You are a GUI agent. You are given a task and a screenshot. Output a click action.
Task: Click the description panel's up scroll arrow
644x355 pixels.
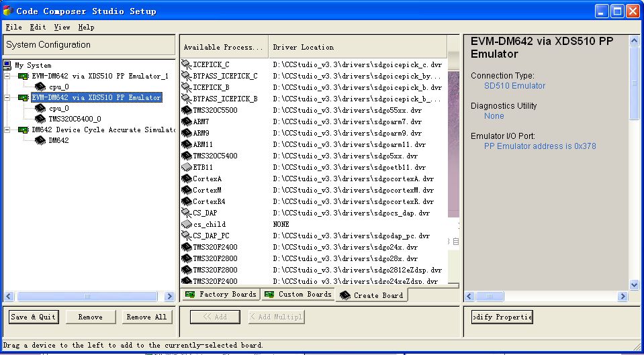634,41
